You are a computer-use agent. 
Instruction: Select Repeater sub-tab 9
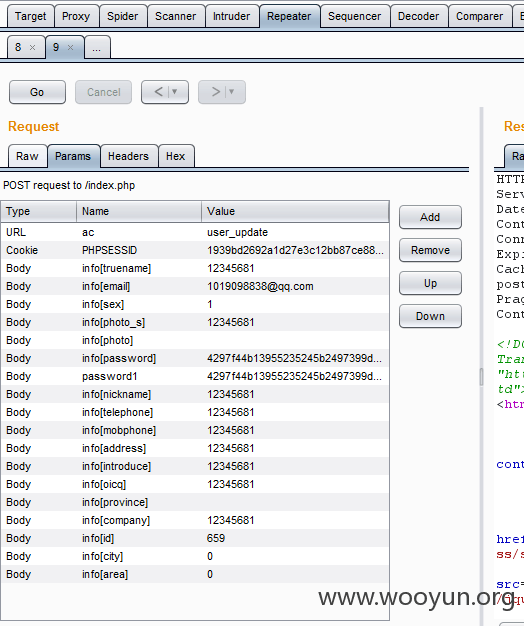pos(56,48)
